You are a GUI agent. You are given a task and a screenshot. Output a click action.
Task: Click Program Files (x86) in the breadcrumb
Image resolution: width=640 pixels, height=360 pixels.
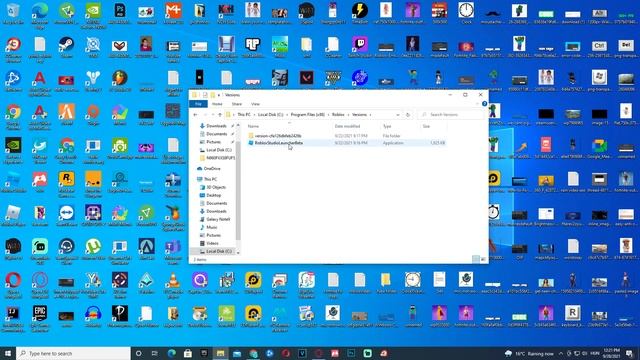308,115
